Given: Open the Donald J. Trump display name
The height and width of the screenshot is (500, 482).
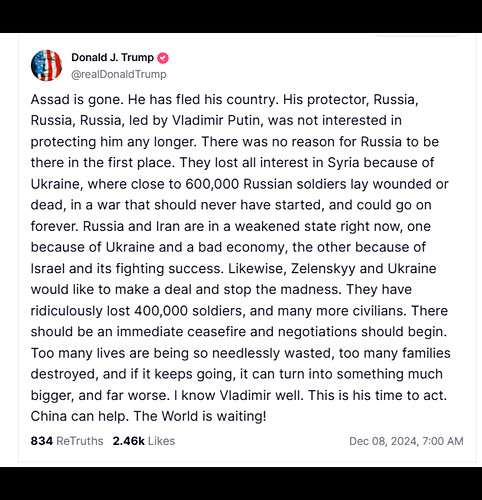Looking at the screenshot, I should point(112,58).
